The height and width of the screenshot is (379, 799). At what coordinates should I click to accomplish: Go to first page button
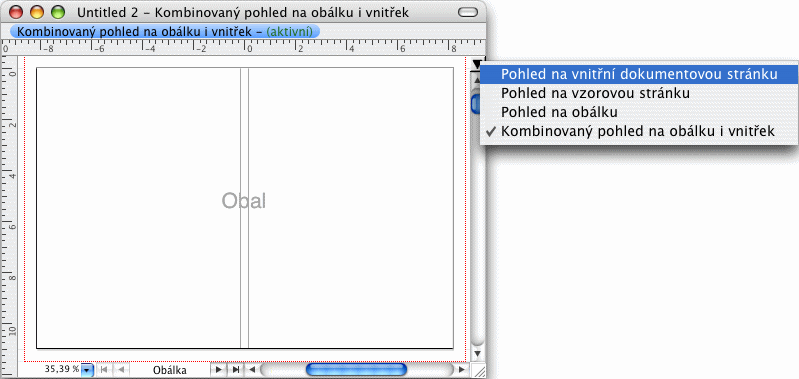pyautogui.click(x=103, y=369)
